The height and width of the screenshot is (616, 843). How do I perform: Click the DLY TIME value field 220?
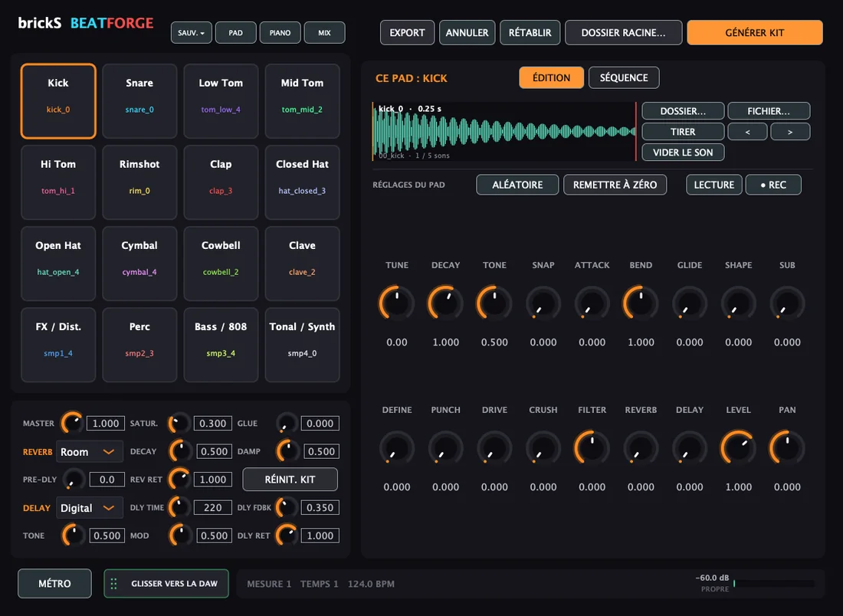213,507
